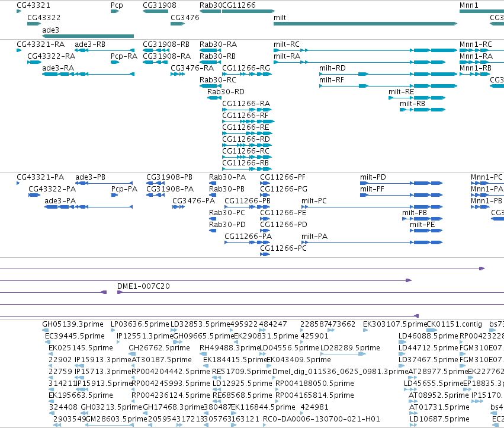
Task: Click transcript milt-RF
Action: tap(332, 80)
